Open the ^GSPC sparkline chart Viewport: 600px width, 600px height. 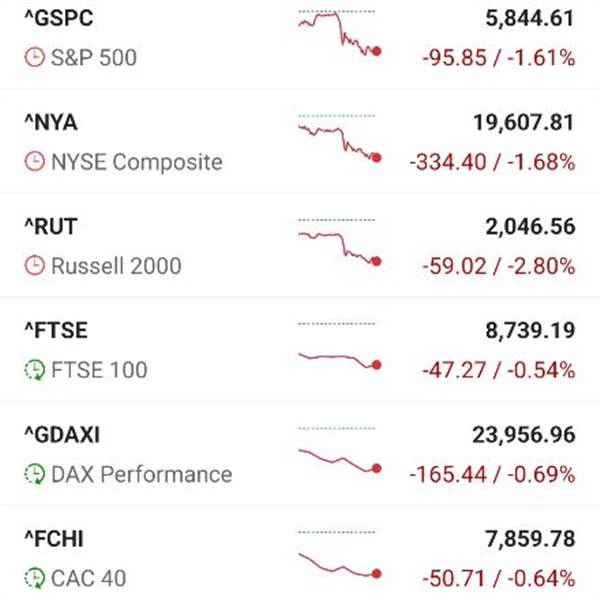340,34
